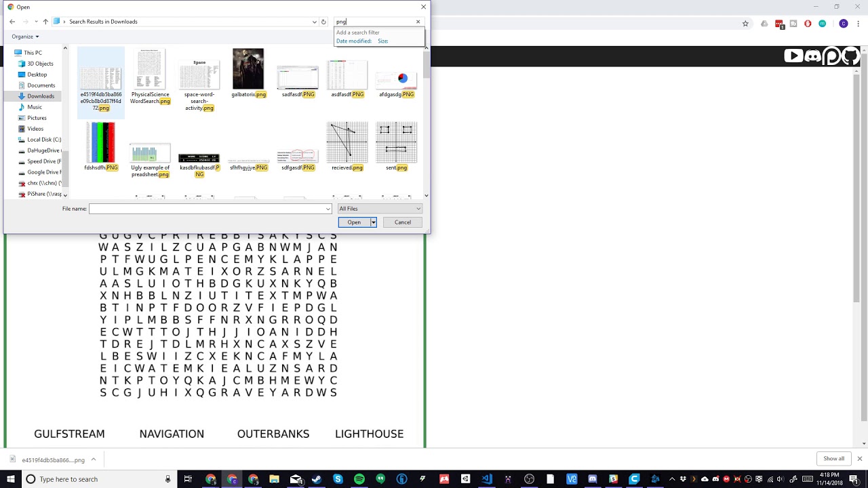Open the File name combo box dropdown arrow
Screen dimensions: 868x488
328,209
